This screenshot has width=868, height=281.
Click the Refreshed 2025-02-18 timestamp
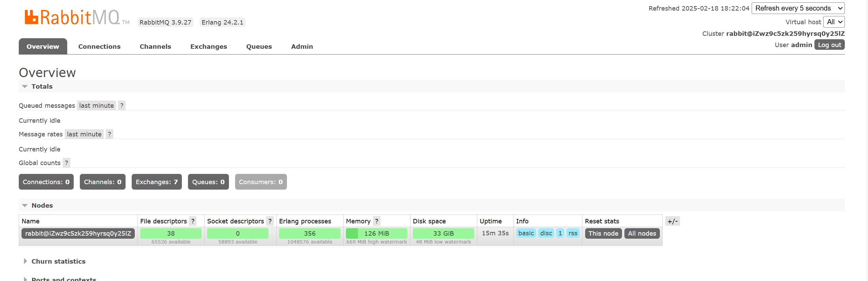tap(699, 8)
